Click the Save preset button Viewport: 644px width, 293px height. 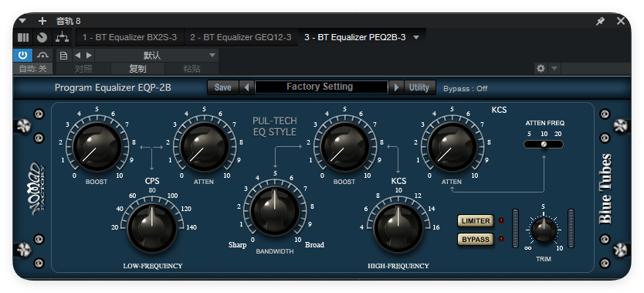223,87
